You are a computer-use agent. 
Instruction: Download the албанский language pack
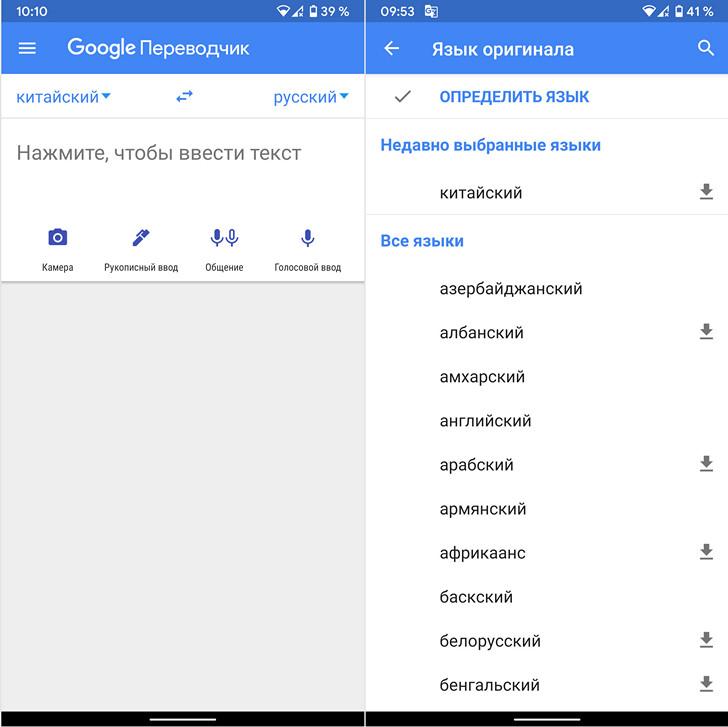click(706, 332)
